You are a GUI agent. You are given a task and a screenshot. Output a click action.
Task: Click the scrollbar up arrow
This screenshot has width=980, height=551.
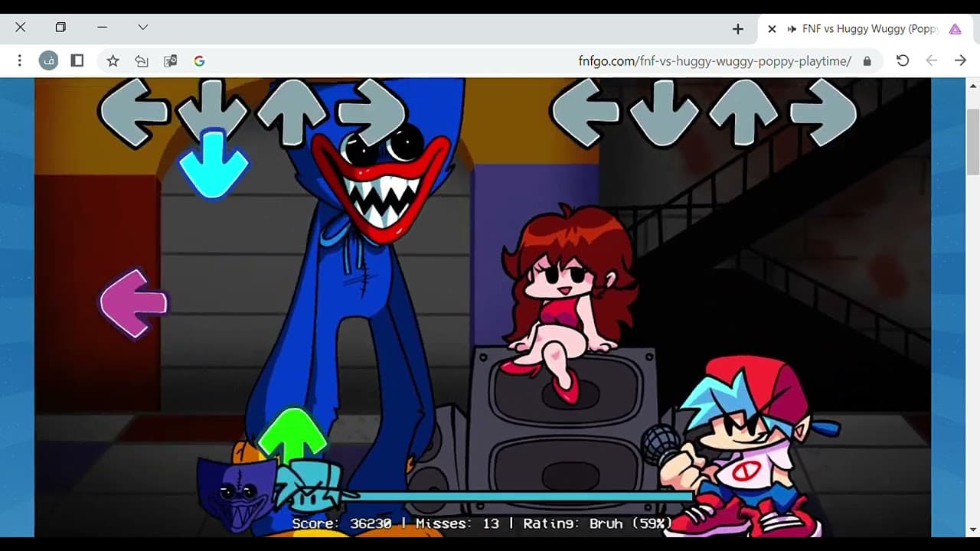(973, 85)
